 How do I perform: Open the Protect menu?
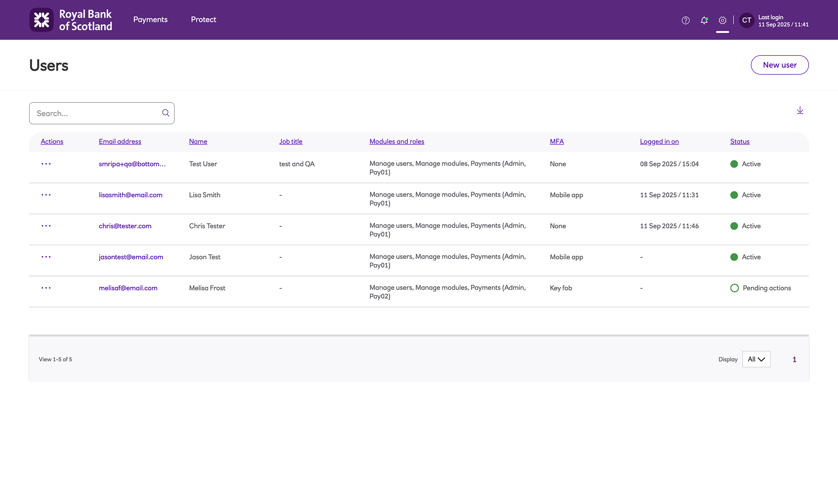pos(204,19)
